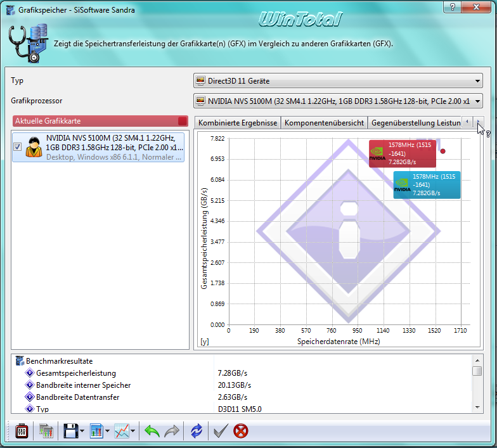Screen dimensions: 497x448
Task: Uncheck the NVIDIA NVS 5100M result checkbox
Action: point(18,147)
